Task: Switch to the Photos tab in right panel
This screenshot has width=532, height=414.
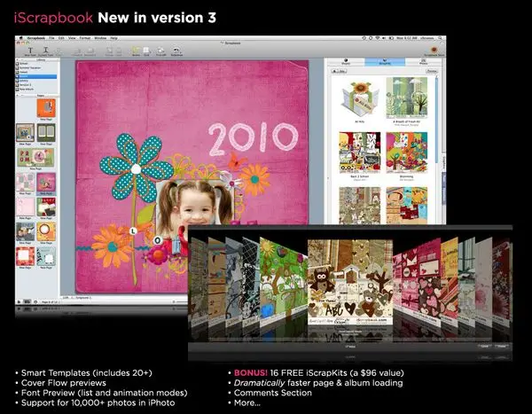Action: (424, 62)
